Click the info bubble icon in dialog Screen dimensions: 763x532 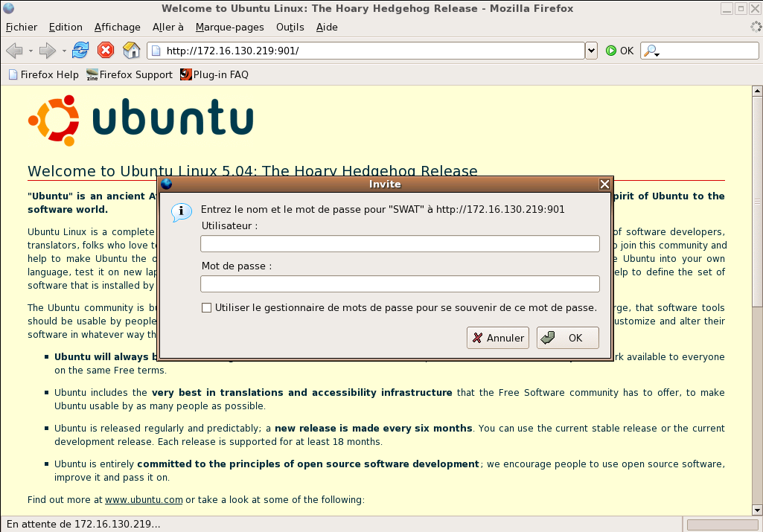(181, 212)
